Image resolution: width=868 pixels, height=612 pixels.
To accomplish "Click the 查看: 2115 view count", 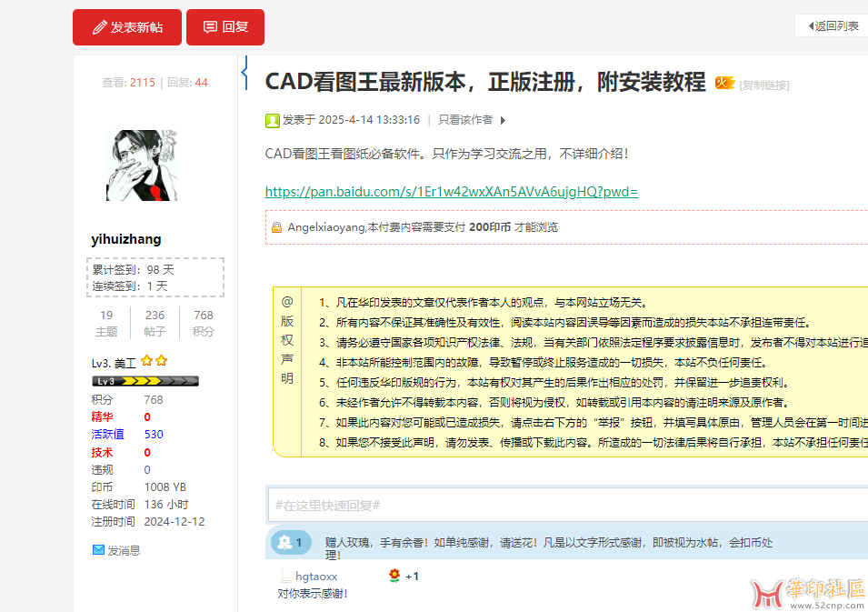I will point(129,83).
